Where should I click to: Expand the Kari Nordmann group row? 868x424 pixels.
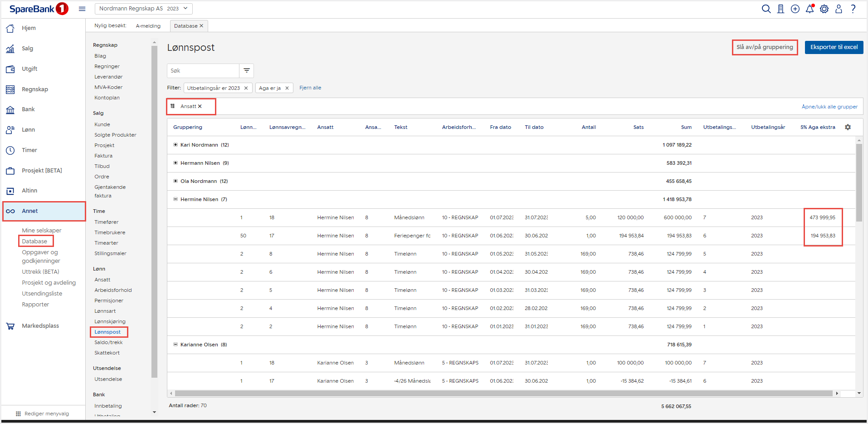coord(176,145)
